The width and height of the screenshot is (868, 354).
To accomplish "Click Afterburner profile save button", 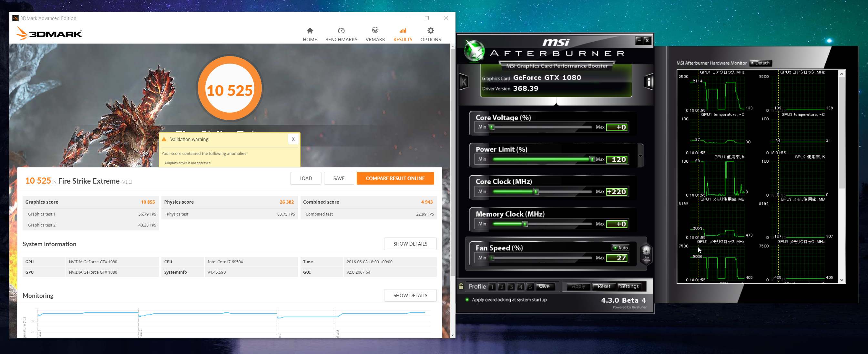I will [x=545, y=287].
